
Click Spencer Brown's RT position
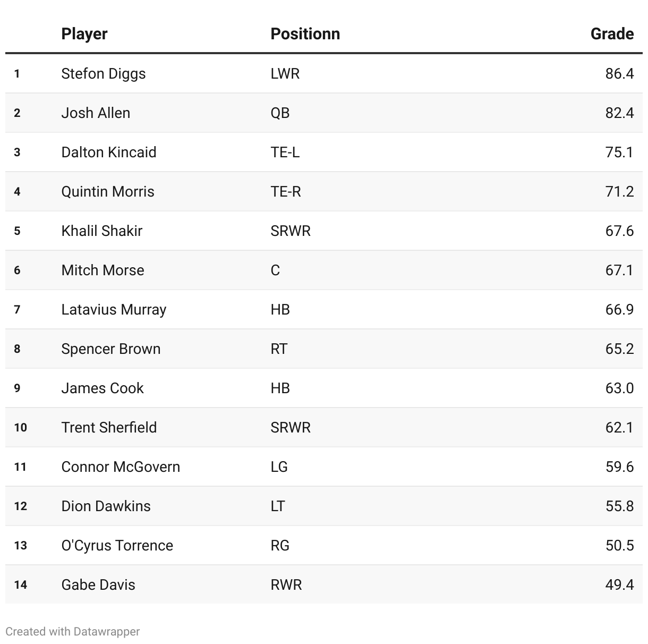pyautogui.click(x=279, y=349)
